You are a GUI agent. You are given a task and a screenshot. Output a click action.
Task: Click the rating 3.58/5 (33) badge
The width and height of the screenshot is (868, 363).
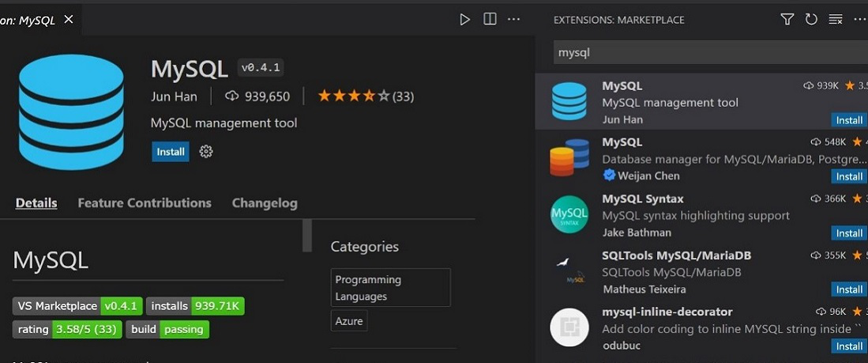click(x=67, y=329)
